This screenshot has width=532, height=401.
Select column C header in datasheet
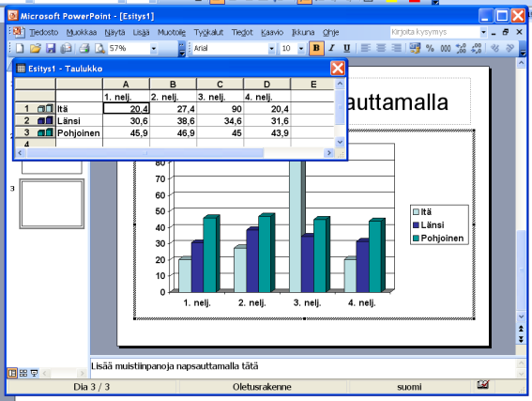pyautogui.click(x=220, y=85)
